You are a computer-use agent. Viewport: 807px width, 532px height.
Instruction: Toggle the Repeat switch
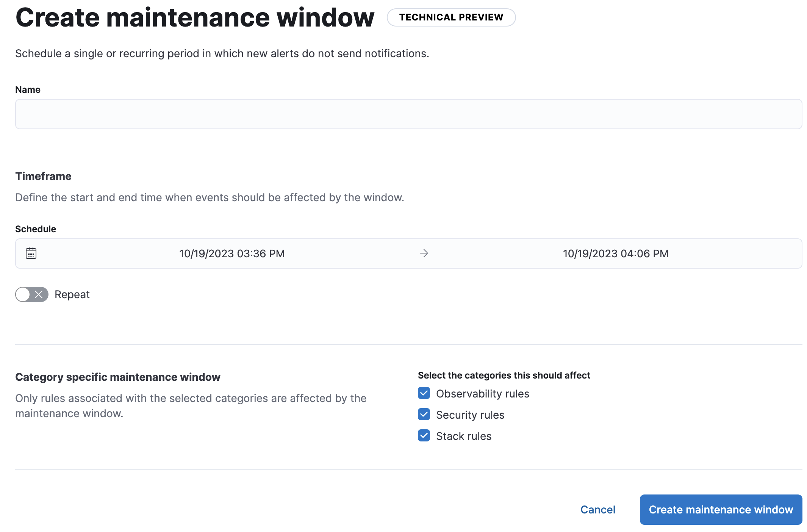[x=32, y=294]
